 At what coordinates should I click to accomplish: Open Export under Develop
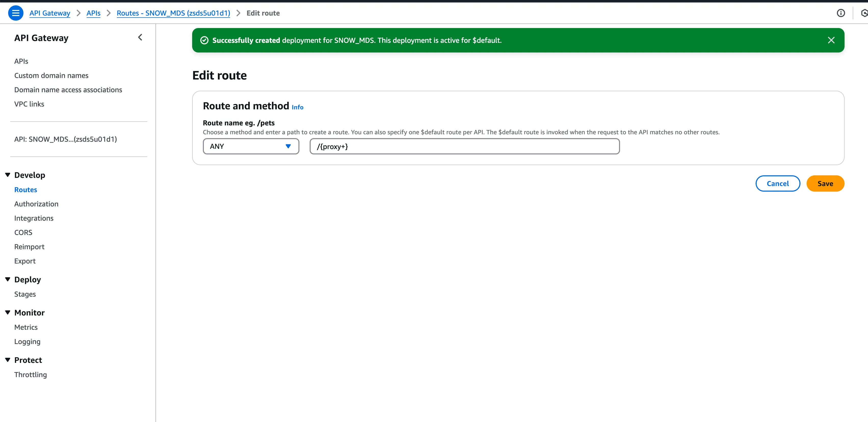25,261
